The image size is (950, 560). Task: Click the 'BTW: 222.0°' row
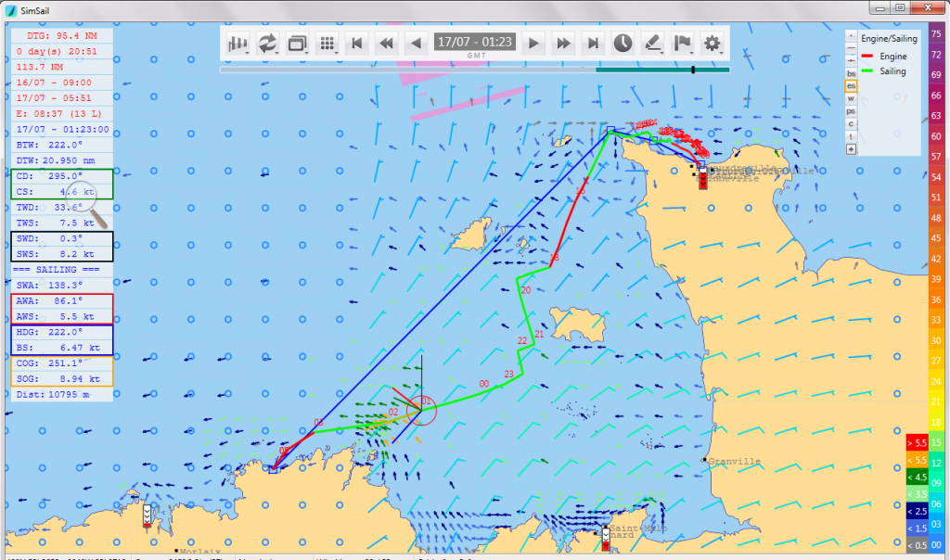[62, 146]
